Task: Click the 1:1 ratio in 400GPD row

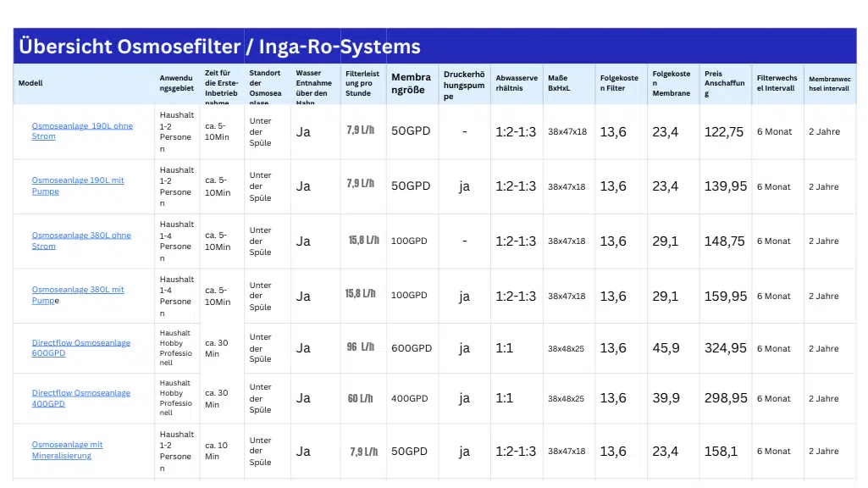Action: (x=505, y=397)
